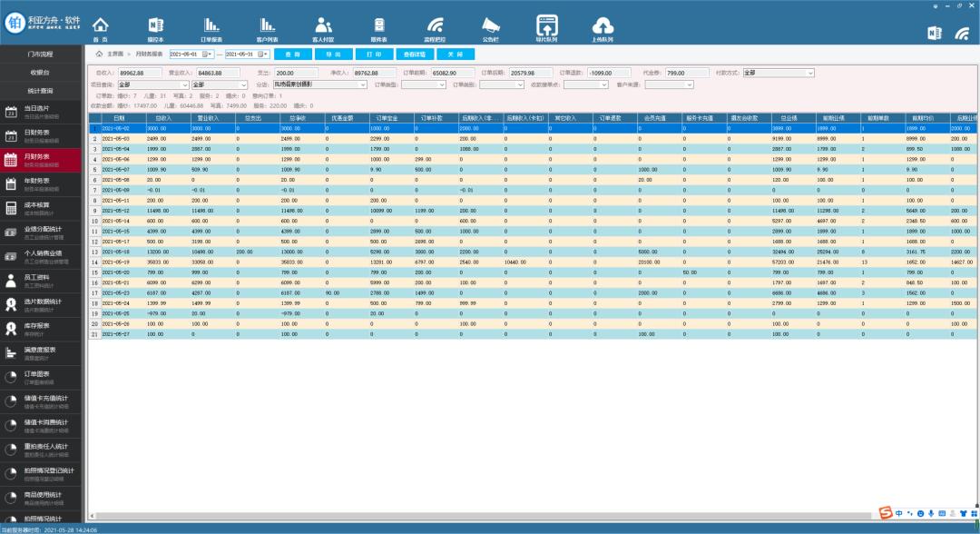Viewport: 980px width, 534px height.
Task: Select the 门市流程 sidebar tab
Action: [41, 54]
